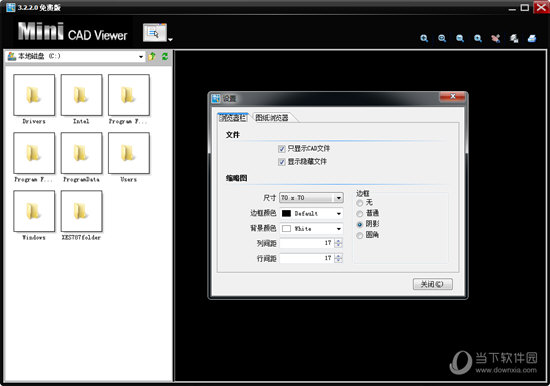Select the Users folder thumbnail

[129, 153]
